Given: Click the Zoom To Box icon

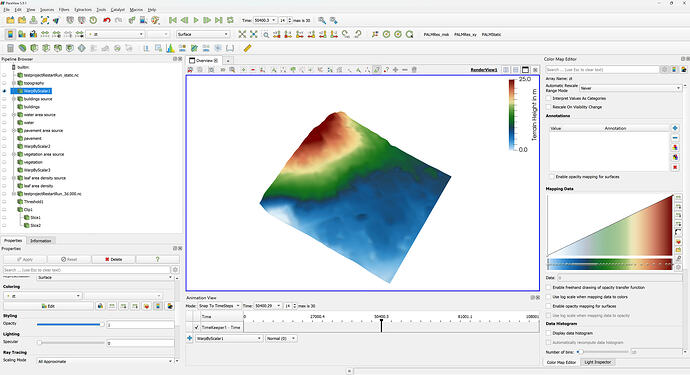Looking at the screenshot, I should point(266,34).
